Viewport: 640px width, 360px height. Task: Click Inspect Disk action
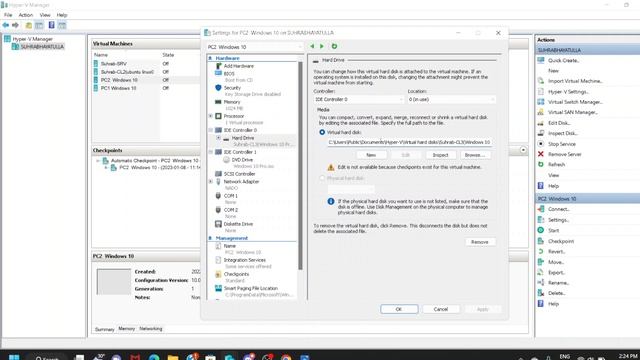click(x=563, y=133)
